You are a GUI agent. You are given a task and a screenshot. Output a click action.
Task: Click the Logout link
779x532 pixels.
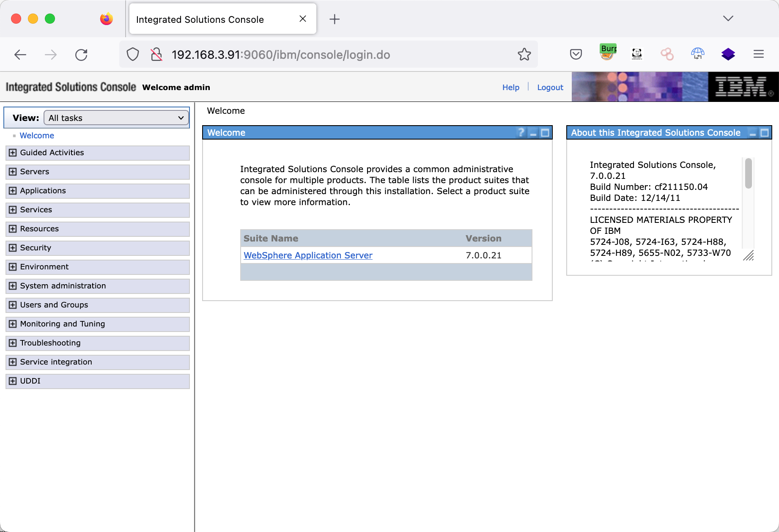(550, 88)
